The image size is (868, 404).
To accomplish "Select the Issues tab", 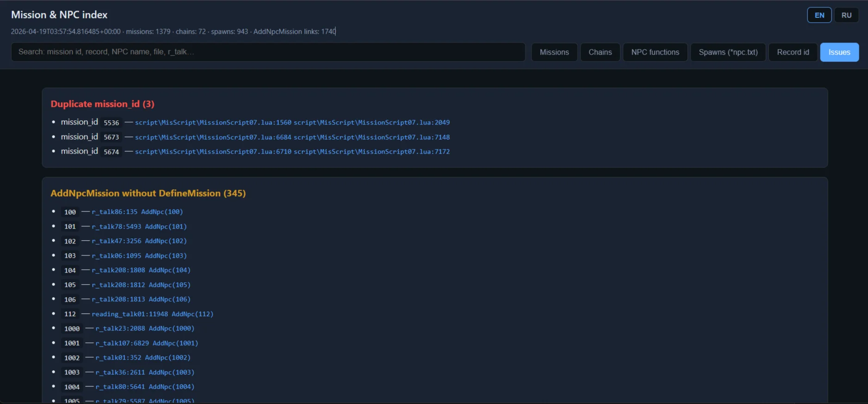I will tap(839, 52).
